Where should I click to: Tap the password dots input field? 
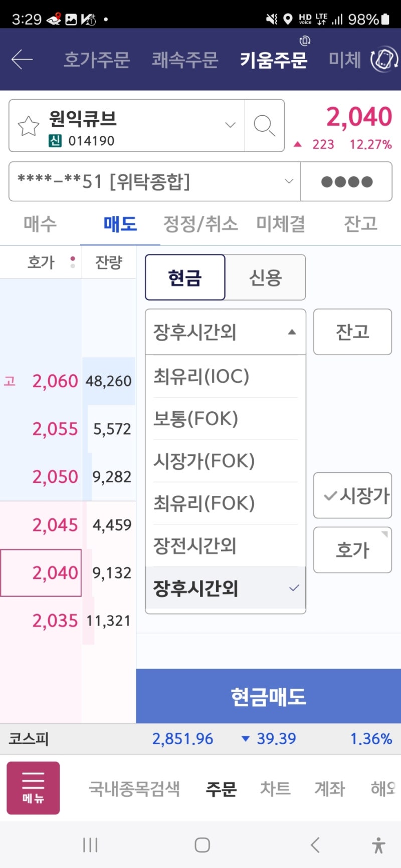click(347, 182)
